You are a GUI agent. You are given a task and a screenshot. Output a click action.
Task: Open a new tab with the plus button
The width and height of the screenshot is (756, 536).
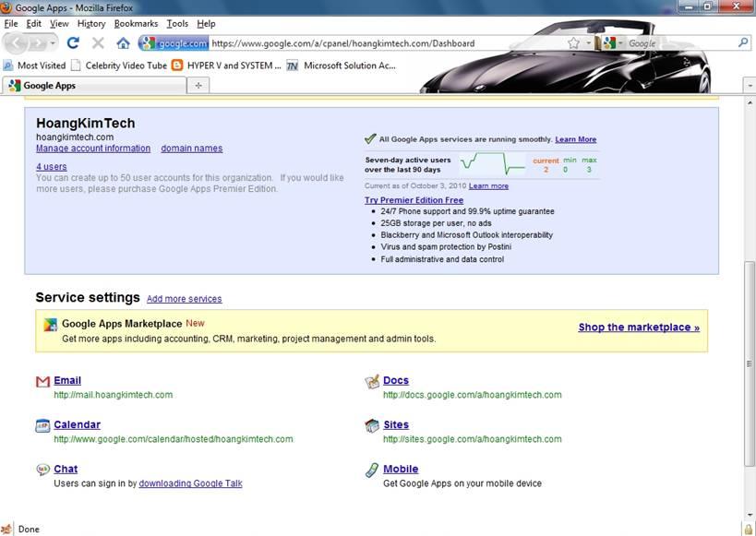pos(198,85)
